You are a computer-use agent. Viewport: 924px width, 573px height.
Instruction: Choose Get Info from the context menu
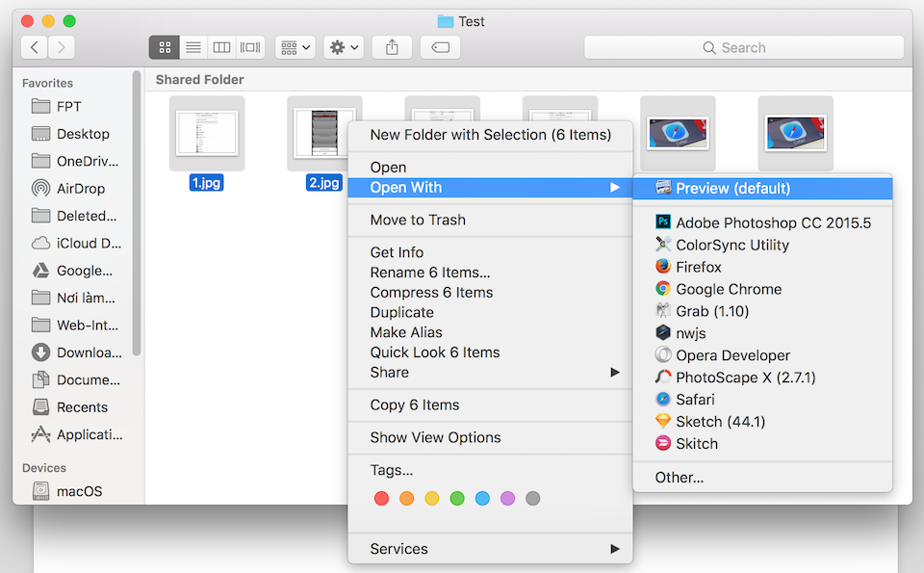click(x=397, y=251)
